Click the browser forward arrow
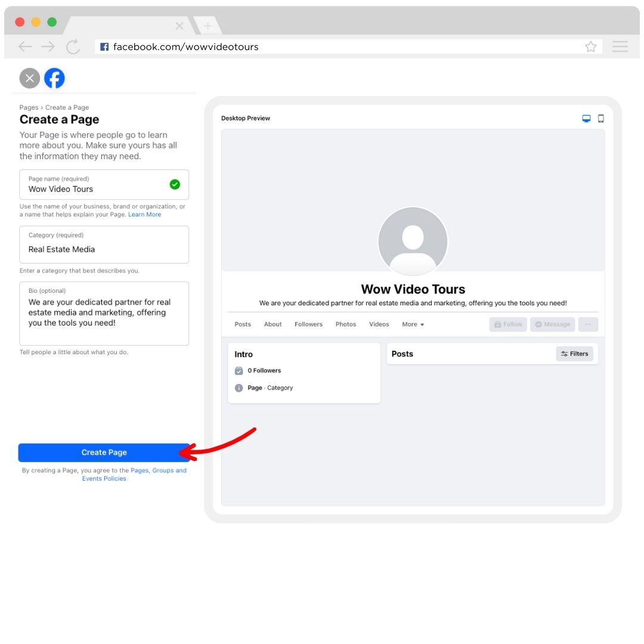The height and width of the screenshot is (644, 644). (48, 47)
